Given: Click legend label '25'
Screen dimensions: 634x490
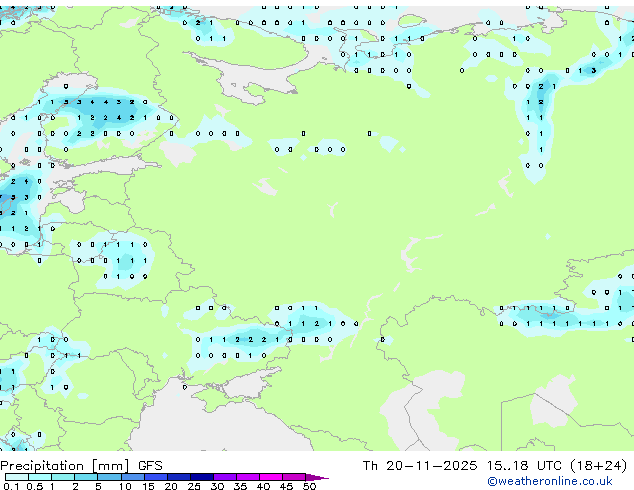Looking at the screenshot, I should click(194, 486).
